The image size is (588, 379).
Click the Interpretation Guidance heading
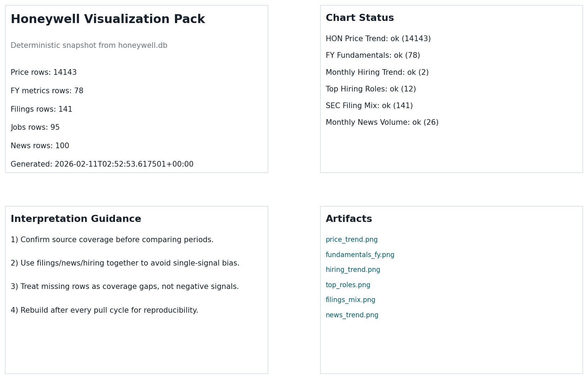click(76, 219)
